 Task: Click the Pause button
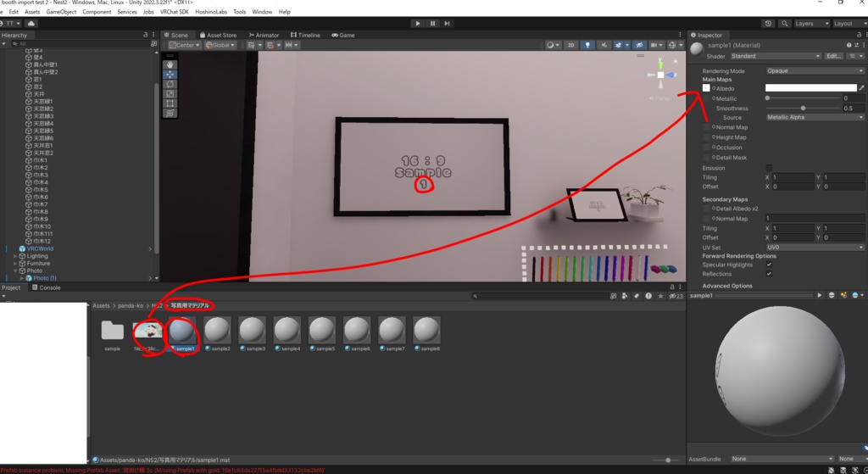432,23
